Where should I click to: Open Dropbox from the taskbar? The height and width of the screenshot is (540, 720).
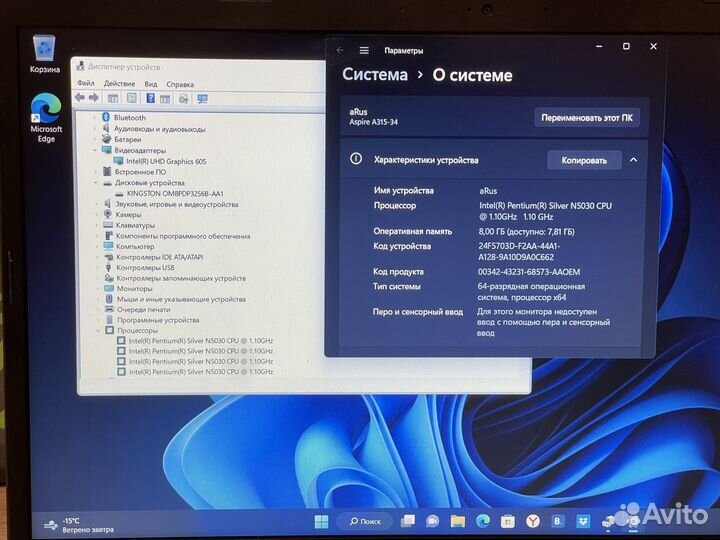click(583, 521)
